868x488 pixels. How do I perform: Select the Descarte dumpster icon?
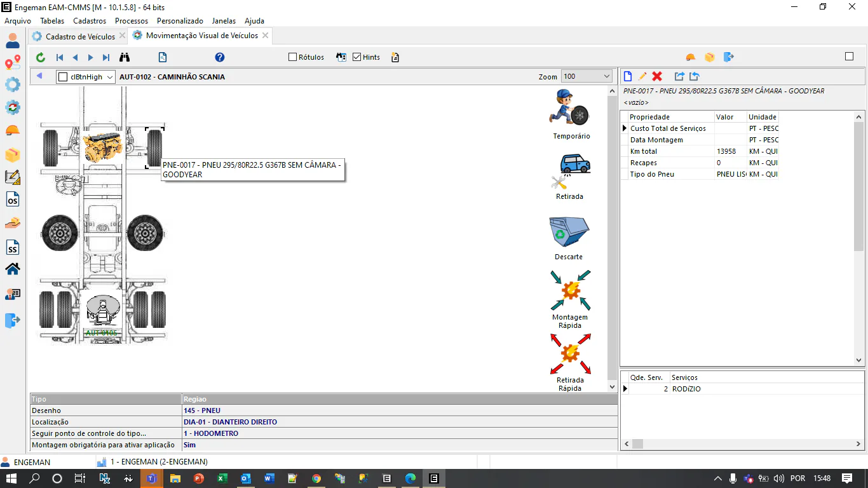pyautogui.click(x=569, y=233)
